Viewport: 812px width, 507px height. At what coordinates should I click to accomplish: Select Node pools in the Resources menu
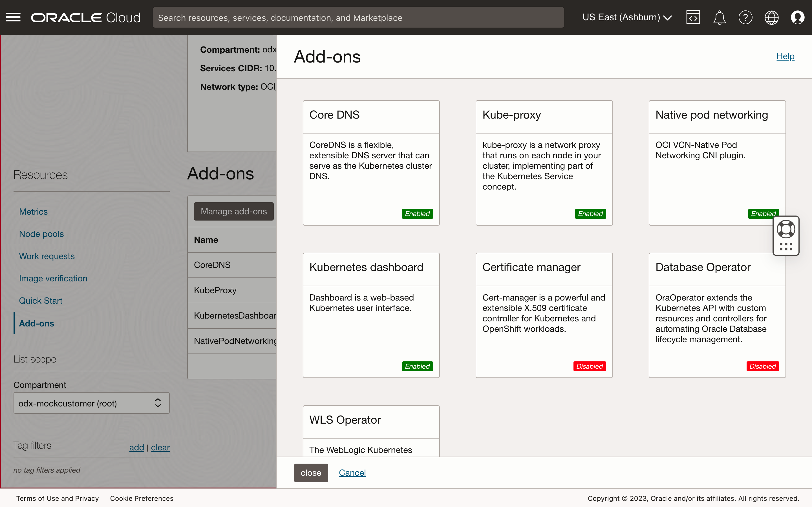tap(41, 234)
